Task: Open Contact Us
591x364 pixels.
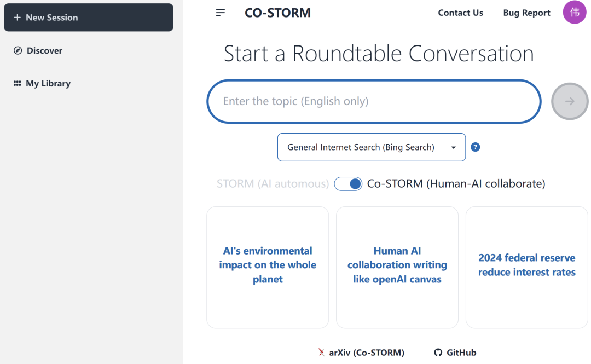Action: tap(460, 13)
